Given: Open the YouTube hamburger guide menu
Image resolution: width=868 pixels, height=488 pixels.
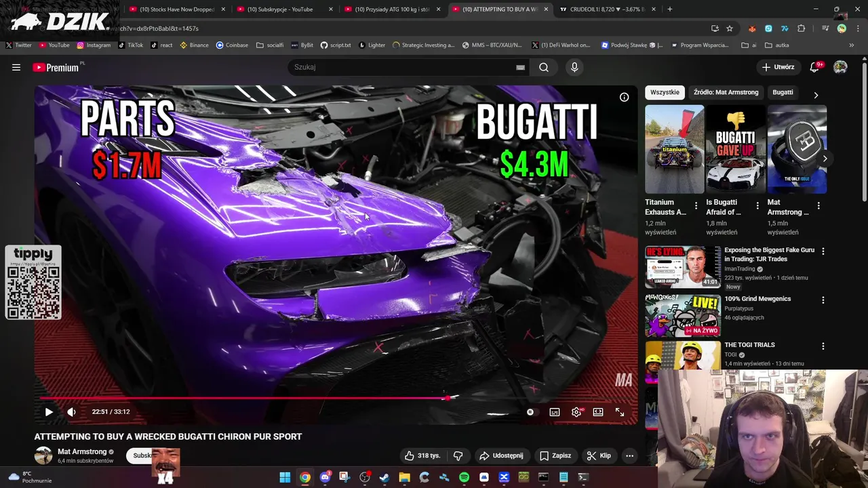Looking at the screenshot, I should tap(16, 67).
